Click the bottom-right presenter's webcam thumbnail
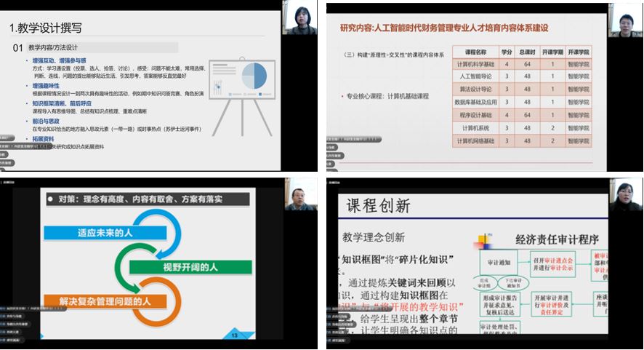The height and width of the screenshot is (350, 644). (625, 195)
